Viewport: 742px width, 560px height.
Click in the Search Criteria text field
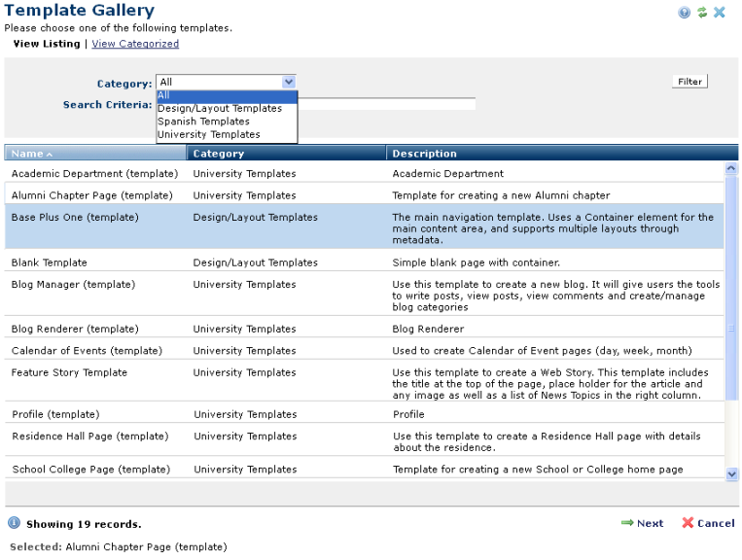[x=387, y=105]
